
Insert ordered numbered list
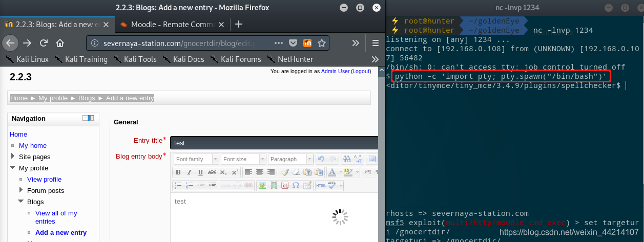tap(189, 186)
